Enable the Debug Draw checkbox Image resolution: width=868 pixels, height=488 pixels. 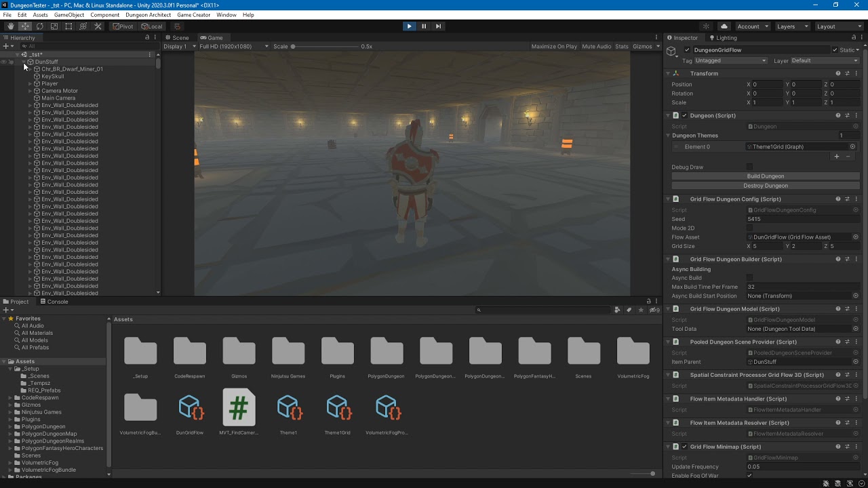click(x=749, y=167)
